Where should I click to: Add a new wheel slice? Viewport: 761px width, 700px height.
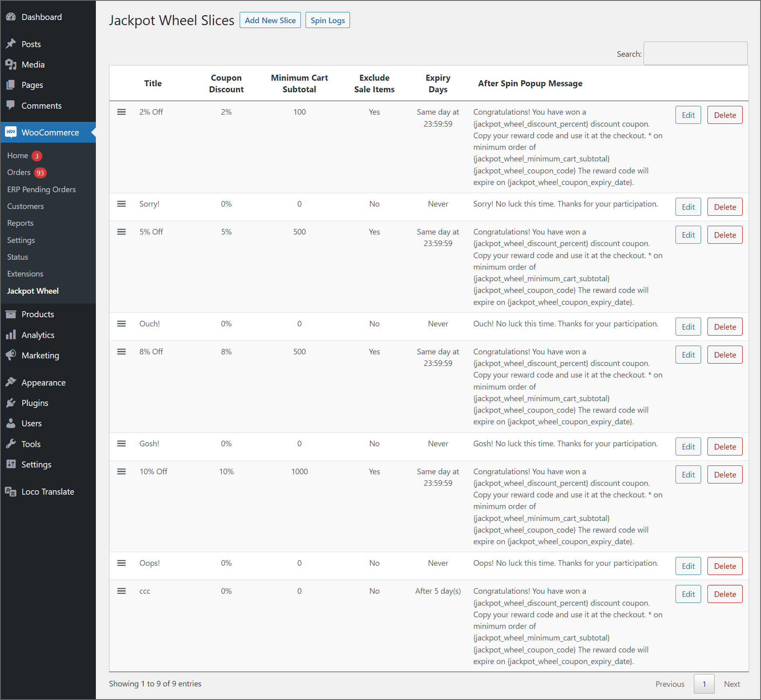[x=270, y=20]
